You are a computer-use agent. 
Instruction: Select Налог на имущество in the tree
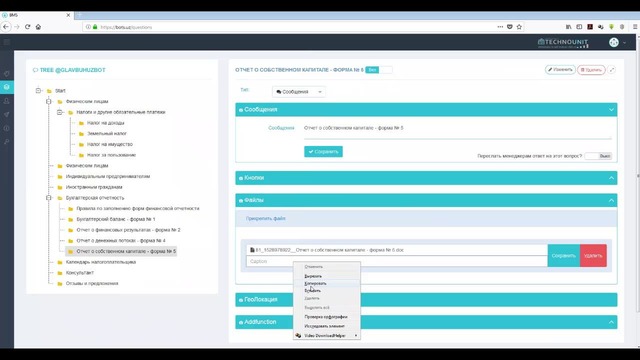pyautogui.click(x=110, y=144)
